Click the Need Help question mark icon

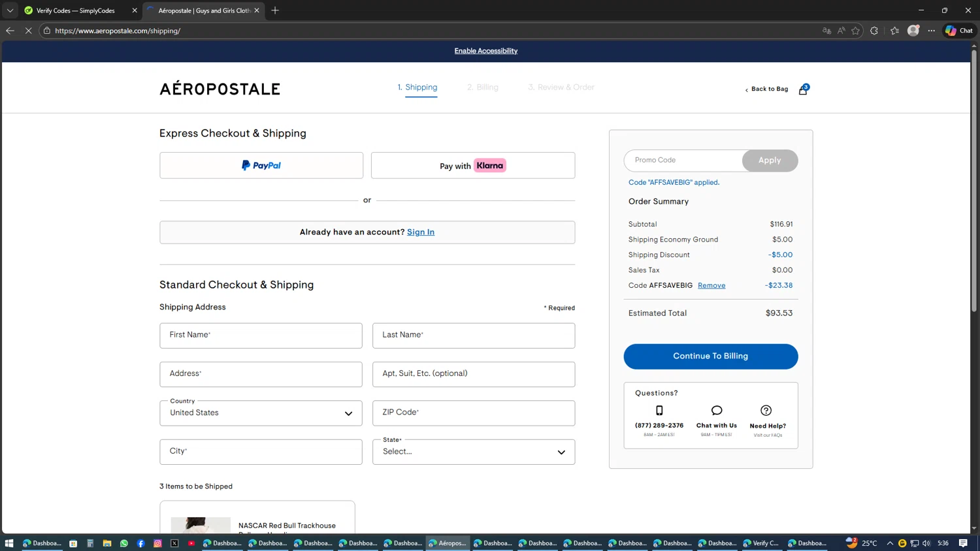tap(766, 411)
